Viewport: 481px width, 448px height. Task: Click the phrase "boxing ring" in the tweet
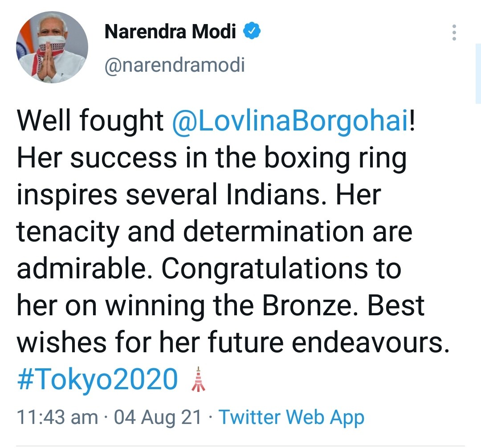coord(334,158)
